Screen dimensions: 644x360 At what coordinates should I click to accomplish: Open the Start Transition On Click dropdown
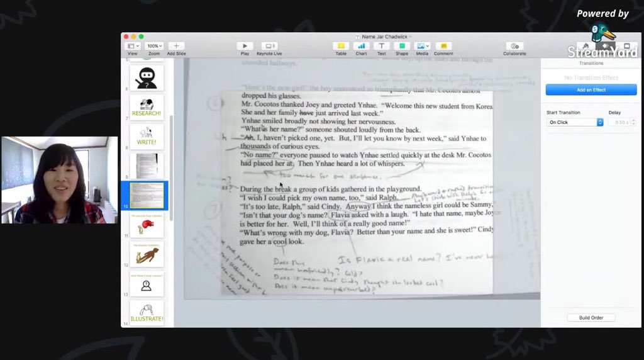[575, 122]
